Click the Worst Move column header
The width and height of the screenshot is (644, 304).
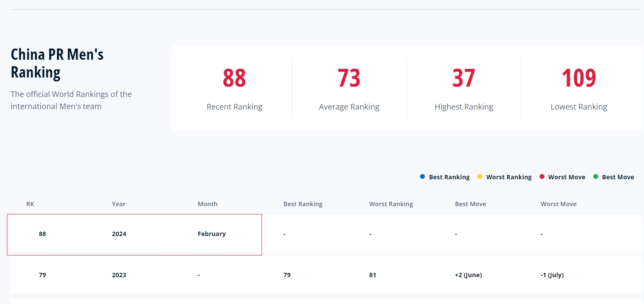click(x=559, y=204)
